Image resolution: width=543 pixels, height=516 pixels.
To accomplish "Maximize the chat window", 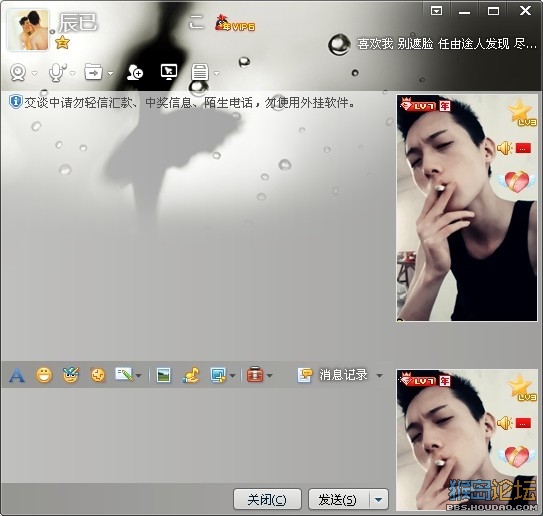I will 493,11.
